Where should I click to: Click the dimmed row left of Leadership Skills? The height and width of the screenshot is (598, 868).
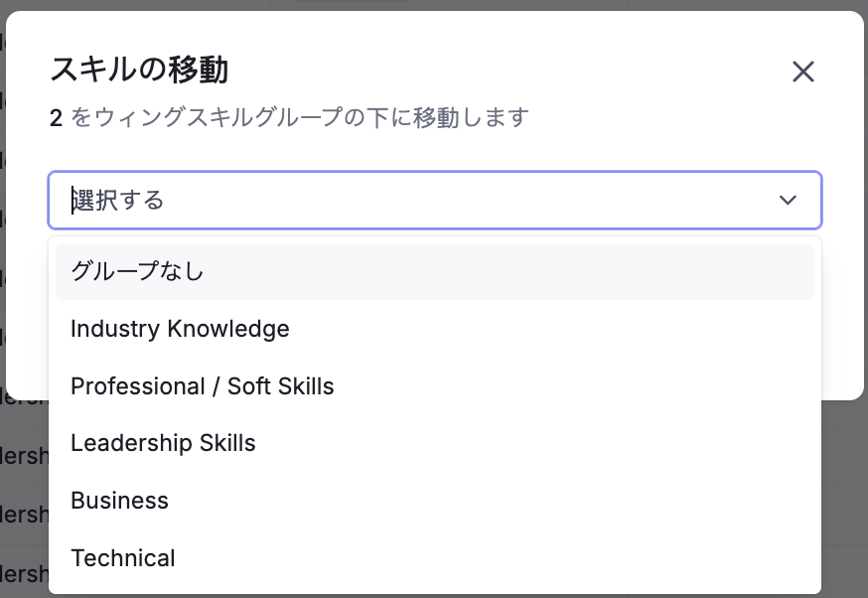coord(22,457)
